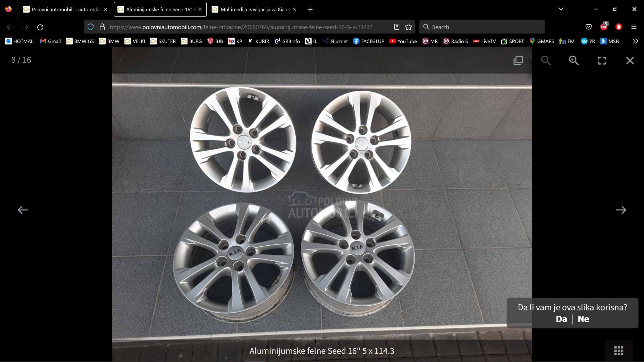The width and height of the screenshot is (644, 362).
Task: Show more bookmarks chevron
Action: click(635, 41)
